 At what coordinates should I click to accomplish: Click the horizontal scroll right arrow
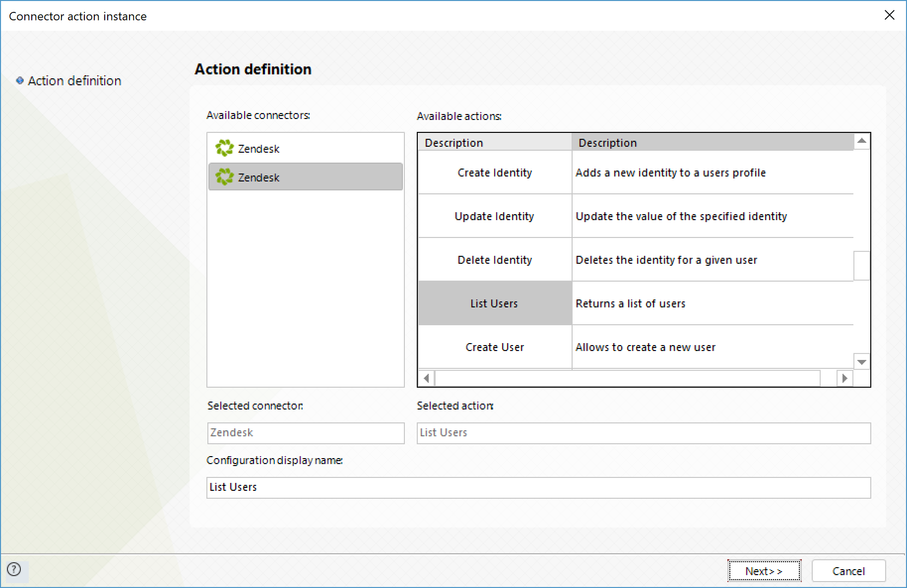pos(844,378)
